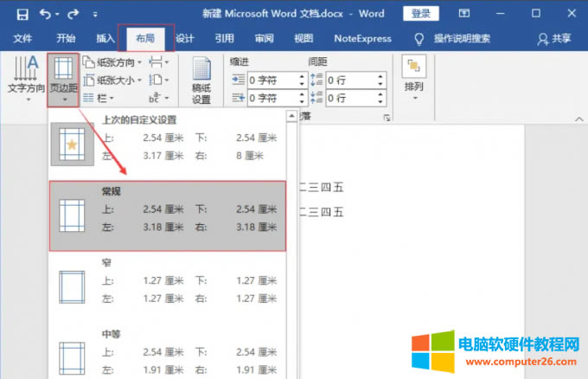Open the Paragraph dialog launcher icon
The height and width of the screenshot is (379, 588).
pyautogui.click(x=387, y=119)
